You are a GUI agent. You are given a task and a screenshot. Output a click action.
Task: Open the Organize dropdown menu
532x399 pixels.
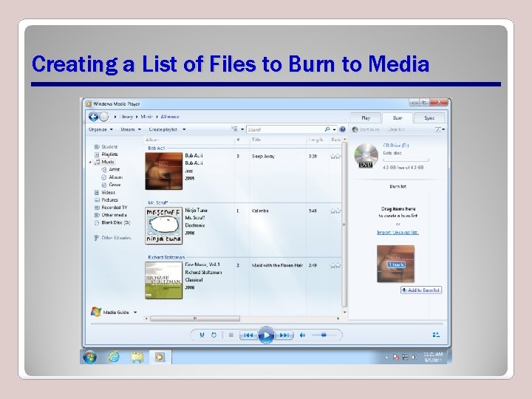click(x=100, y=129)
